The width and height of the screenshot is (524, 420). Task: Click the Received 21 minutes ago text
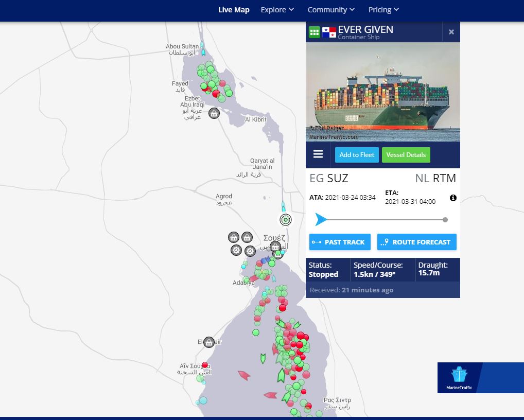tap(351, 290)
